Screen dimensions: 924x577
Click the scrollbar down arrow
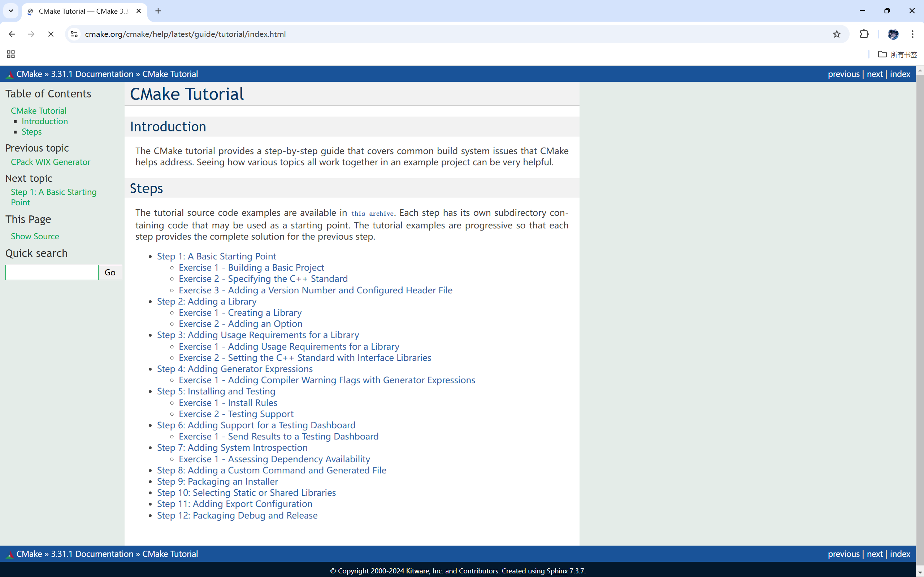click(920, 573)
